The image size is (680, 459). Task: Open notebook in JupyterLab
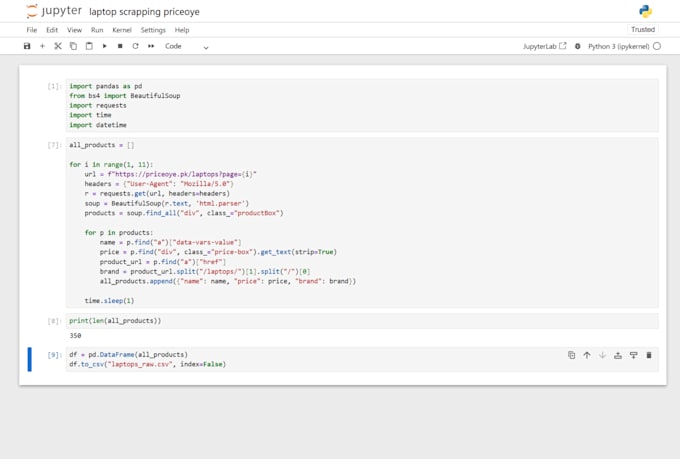click(x=544, y=46)
